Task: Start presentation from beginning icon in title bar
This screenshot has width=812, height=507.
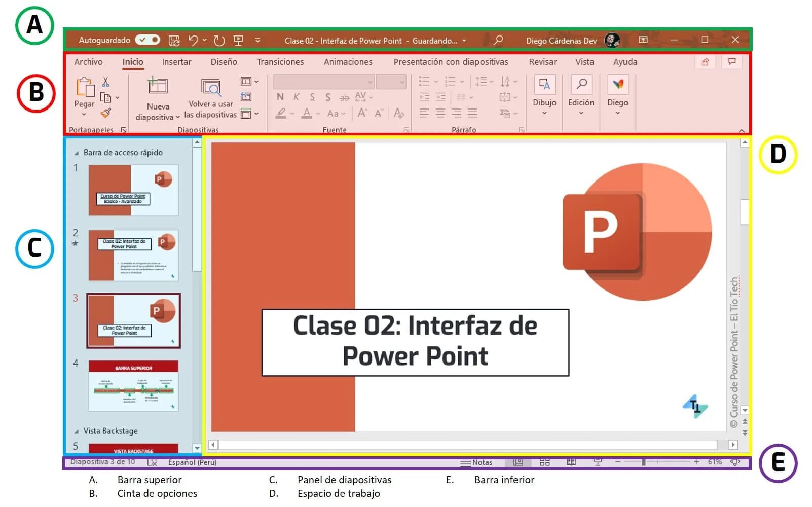Action: [238, 40]
